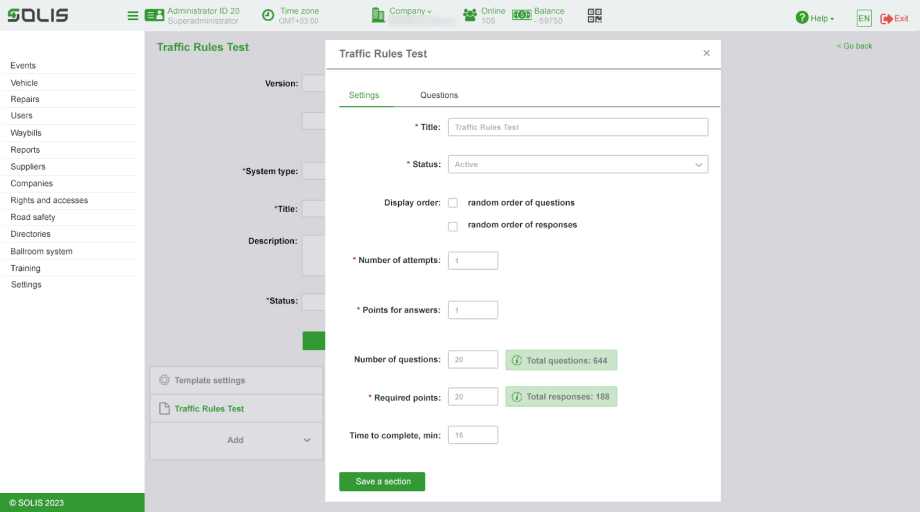Switch to the Questions tab

pos(439,95)
